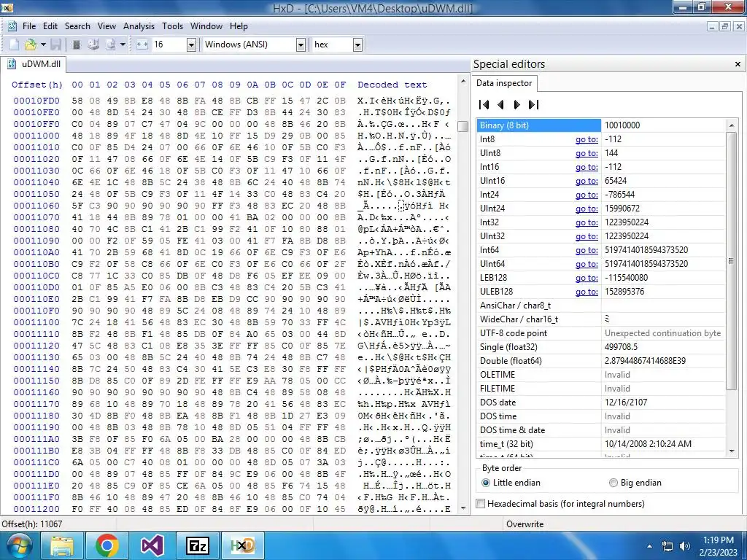Select the Big endian byte order
Screen dimensions: 747x560
click(635, 483)
